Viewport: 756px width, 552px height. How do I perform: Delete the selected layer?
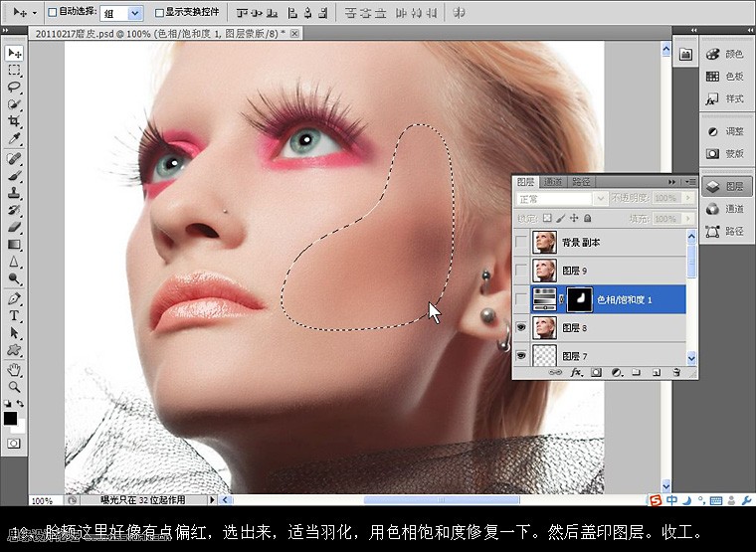click(x=676, y=372)
